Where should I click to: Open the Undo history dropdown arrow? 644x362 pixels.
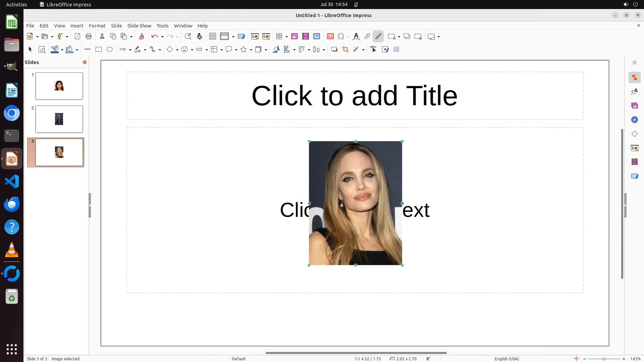click(162, 37)
